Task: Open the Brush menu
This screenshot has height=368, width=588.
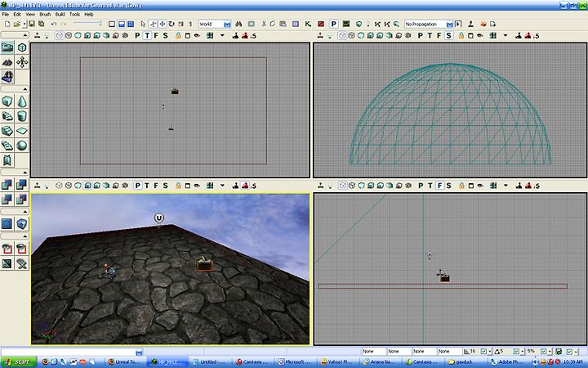Action: point(45,14)
